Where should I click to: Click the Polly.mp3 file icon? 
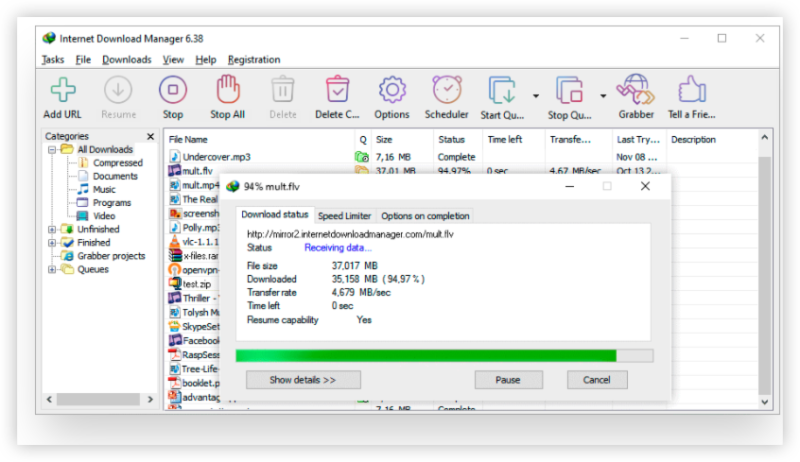pos(175,227)
